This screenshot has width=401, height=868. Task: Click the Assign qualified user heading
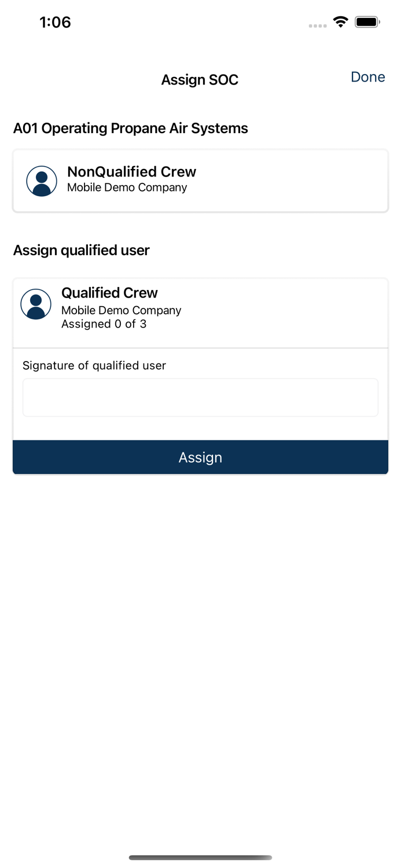click(x=82, y=250)
